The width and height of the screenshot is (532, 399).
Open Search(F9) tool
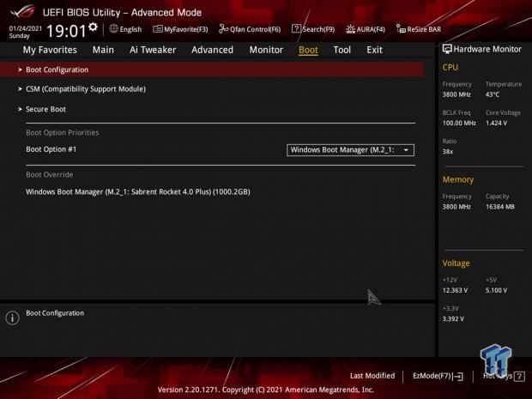pyautogui.click(x=313, y=29)
